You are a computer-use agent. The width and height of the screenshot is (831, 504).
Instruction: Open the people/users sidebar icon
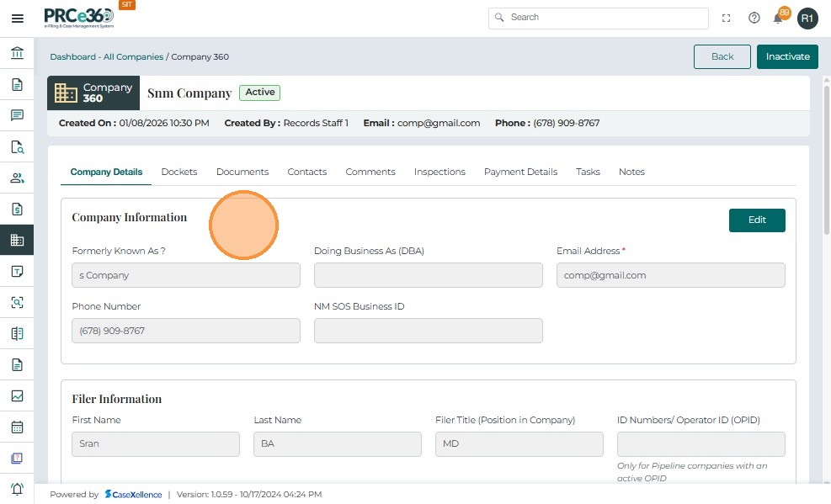pos(17,178)
